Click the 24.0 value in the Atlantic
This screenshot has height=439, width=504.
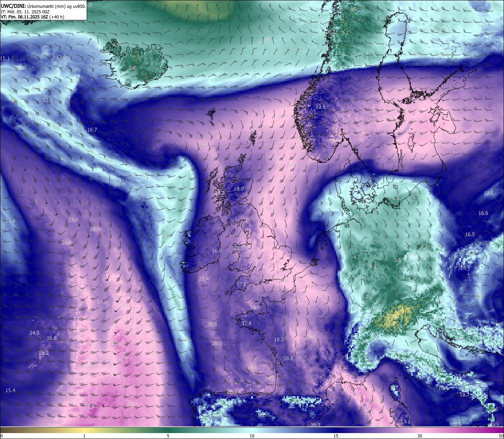34,333
